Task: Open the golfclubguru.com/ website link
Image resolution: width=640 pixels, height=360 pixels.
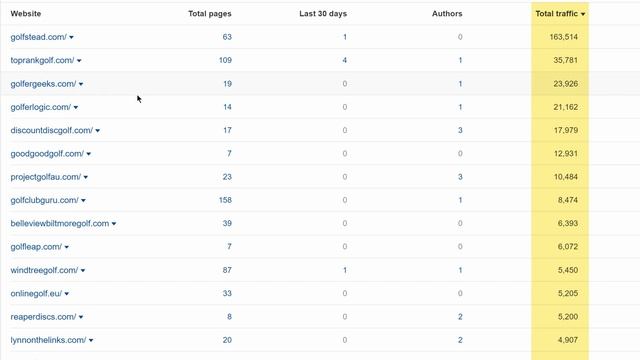Action: coord(44,200)
